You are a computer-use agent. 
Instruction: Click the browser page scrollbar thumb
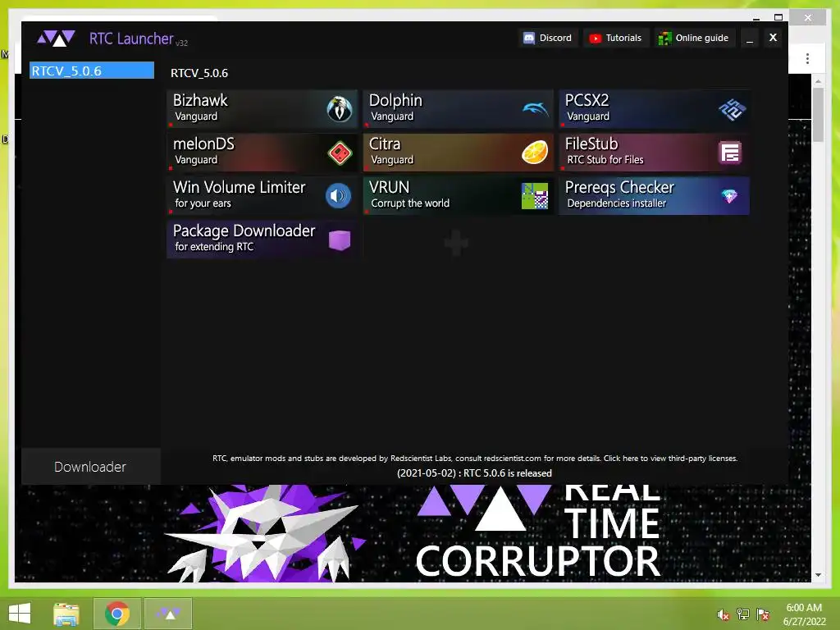point(818,114)
